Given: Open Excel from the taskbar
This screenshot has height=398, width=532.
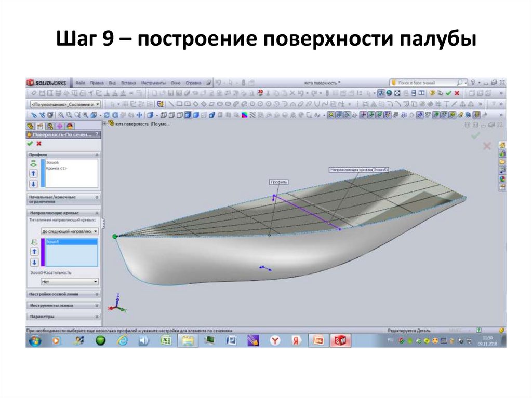Looking at the screenshot, I should pos(166,340).
